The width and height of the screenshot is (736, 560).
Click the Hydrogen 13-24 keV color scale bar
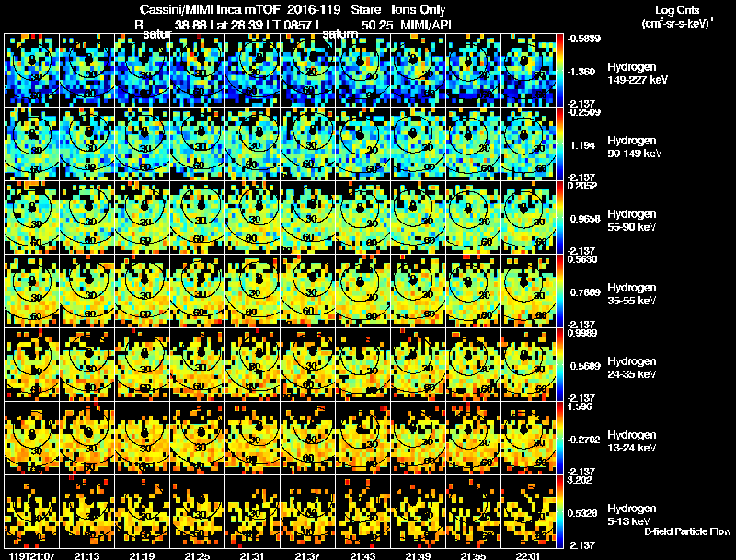click(x=559, y=438)
